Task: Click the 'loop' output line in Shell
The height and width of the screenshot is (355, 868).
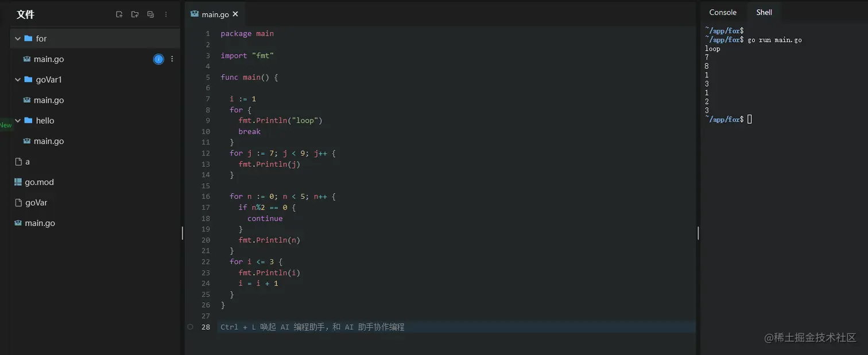Action: click(x=712, y=49)
